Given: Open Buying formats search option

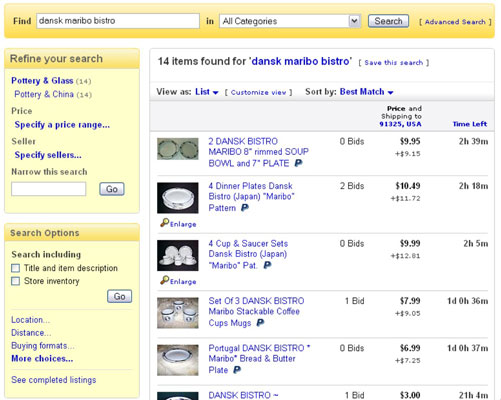Looking at the screenshot, I should [43, 346].
